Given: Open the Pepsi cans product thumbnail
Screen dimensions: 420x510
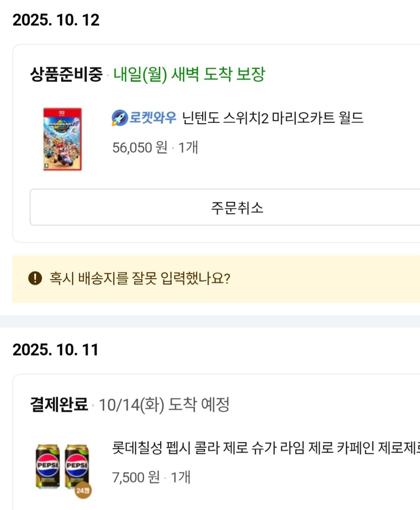Looking at the screenshot, I should tap(62, 466).
